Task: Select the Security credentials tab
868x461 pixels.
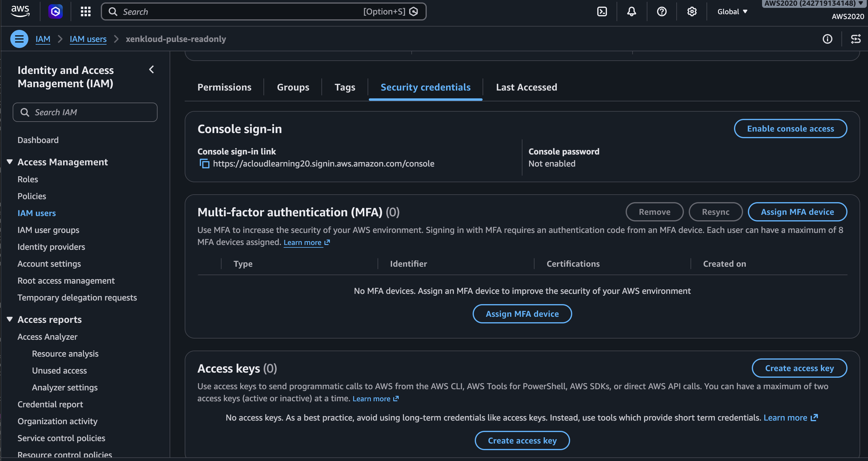Action: 426,87
